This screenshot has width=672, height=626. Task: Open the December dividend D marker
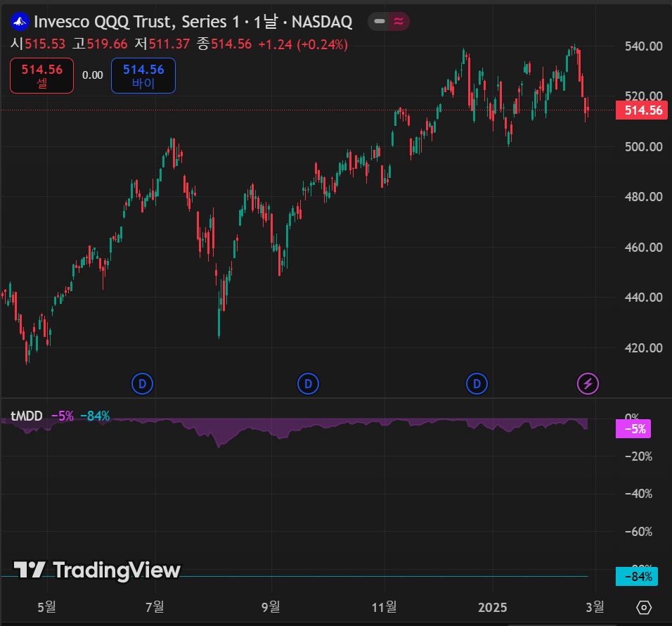pyautogui.click(x=477, y=384)
